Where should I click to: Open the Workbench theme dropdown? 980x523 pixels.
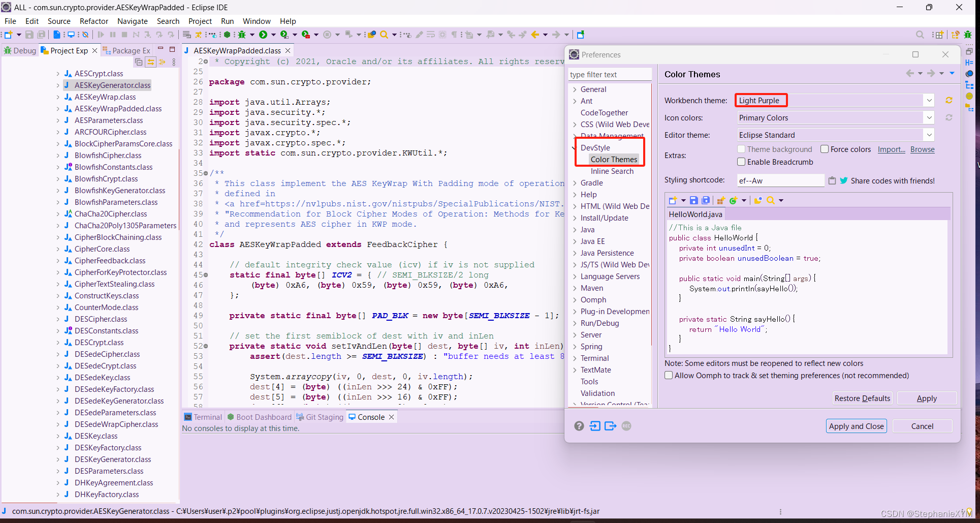pos(929,101)
